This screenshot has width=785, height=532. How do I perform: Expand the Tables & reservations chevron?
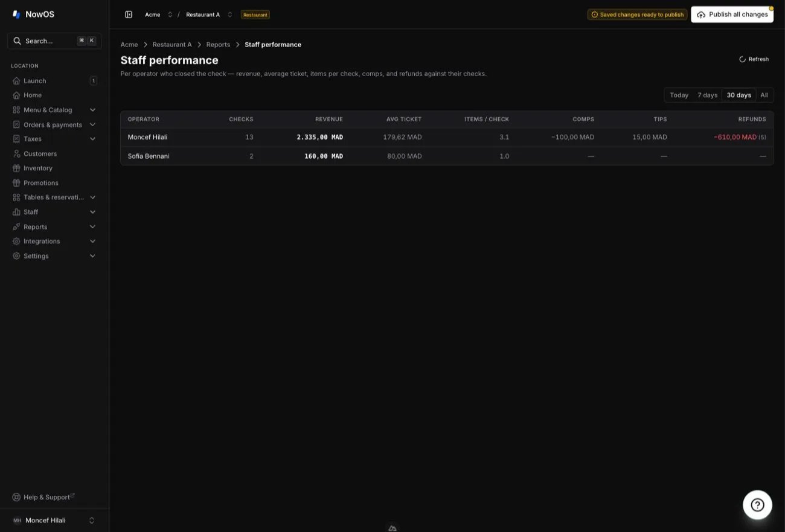click(x=92, y=197)
